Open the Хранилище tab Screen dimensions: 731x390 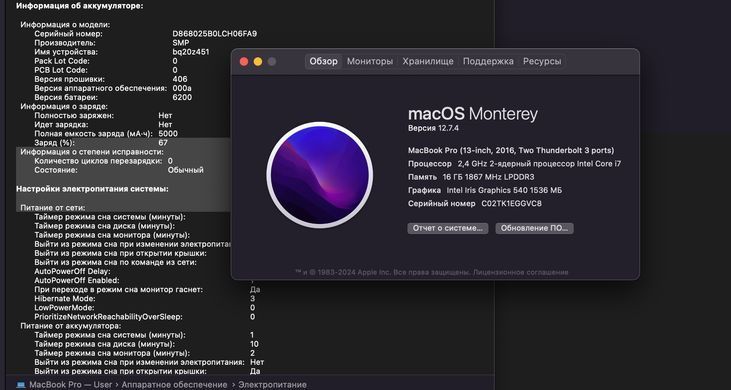pyautogui.click(x=428, y=62)
